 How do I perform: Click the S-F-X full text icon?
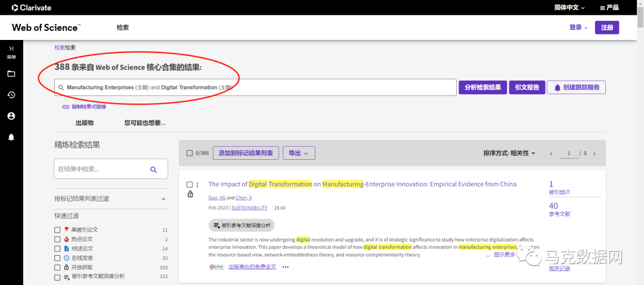pyautogui.click(x=216, y=267)
